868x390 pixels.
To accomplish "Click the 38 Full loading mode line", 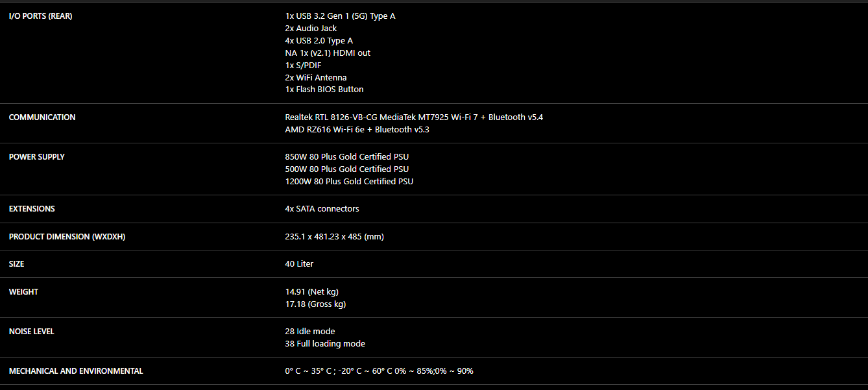I will (x=324, y=344).
